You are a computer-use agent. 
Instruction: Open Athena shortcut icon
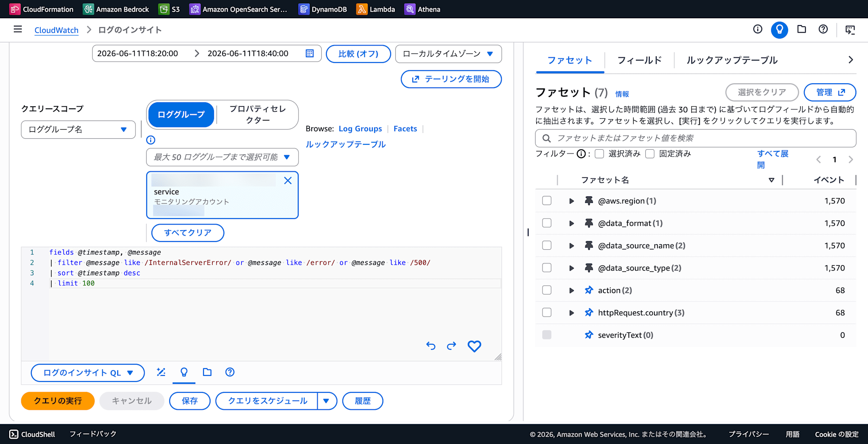(x=410, y=9)
